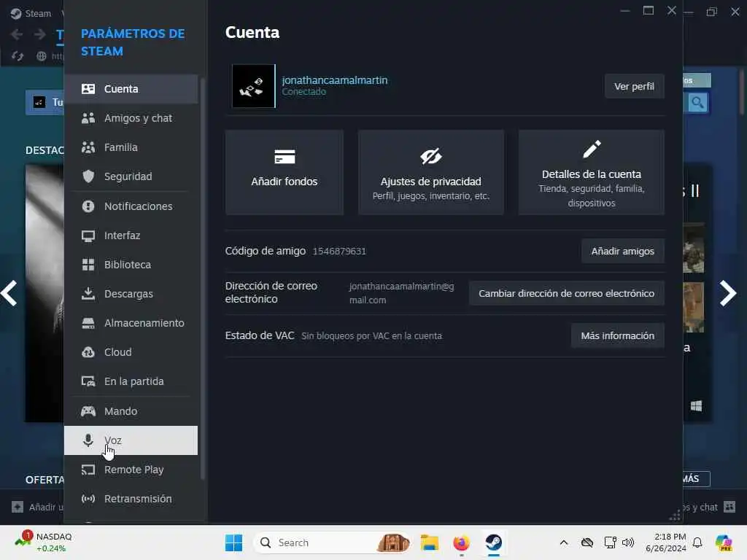Open Ajustes de privacidad card
Viewport: 747px width, 560px height.
point(430,172)
